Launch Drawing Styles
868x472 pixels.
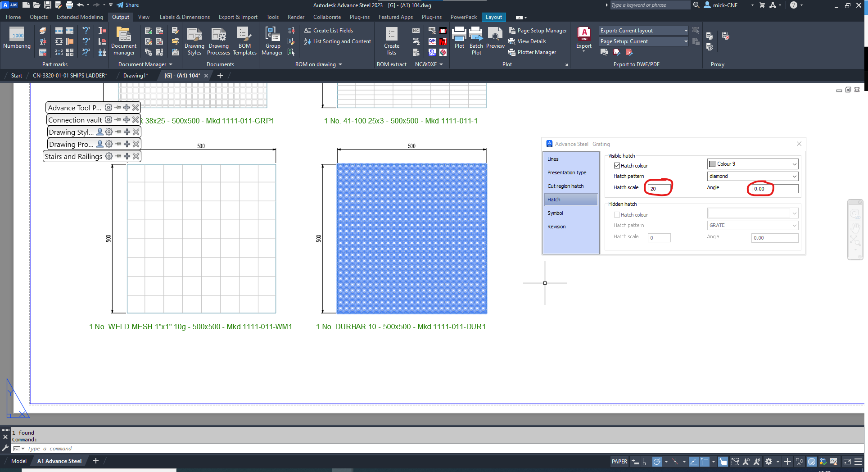194,40
